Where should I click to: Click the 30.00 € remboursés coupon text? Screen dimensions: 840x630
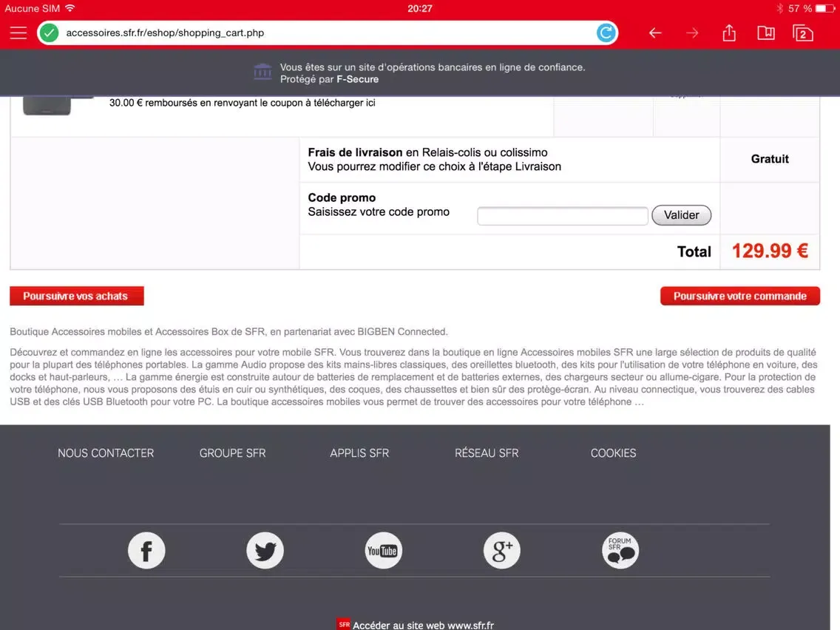tap(242, 103)
